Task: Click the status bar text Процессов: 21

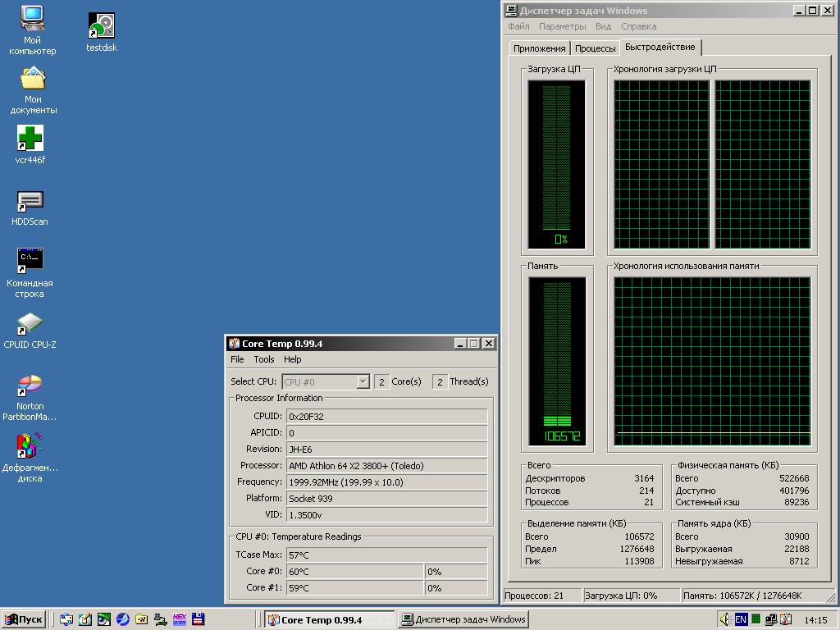Action: (x=534, y=596)
